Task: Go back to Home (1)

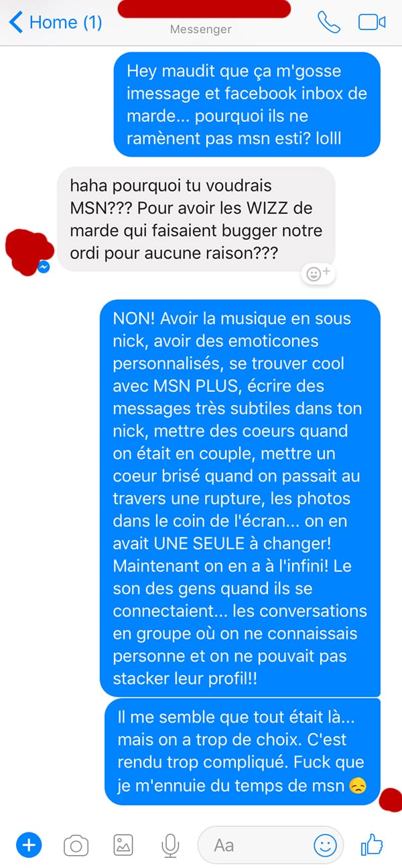Action: tap(56, 22)
